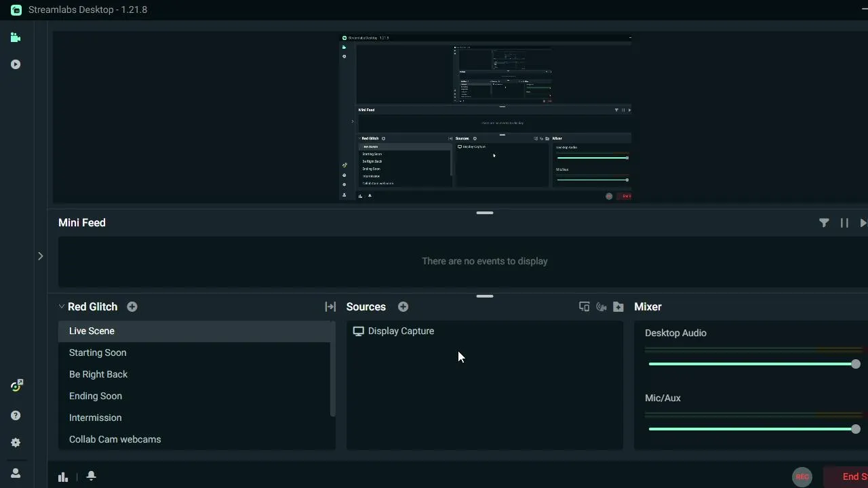Viewport: 868px width, 488px height.
Task: Switch to the Intermission scene
Action: 194,418
